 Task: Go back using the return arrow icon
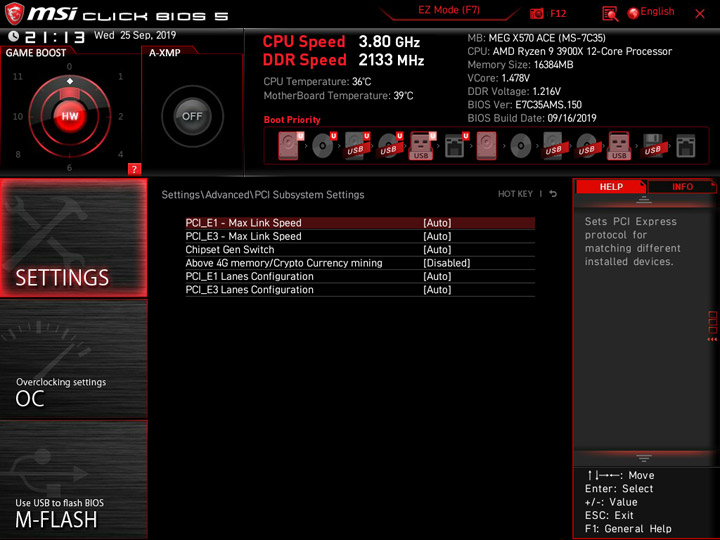pyautogui.click(x=553, y=194)
